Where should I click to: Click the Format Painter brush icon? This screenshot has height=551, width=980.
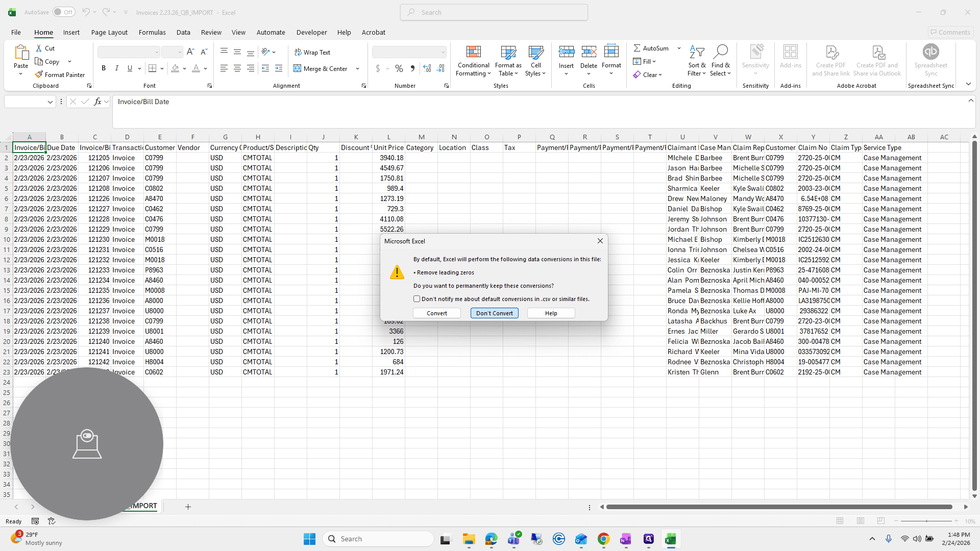(x=39, y=74)
